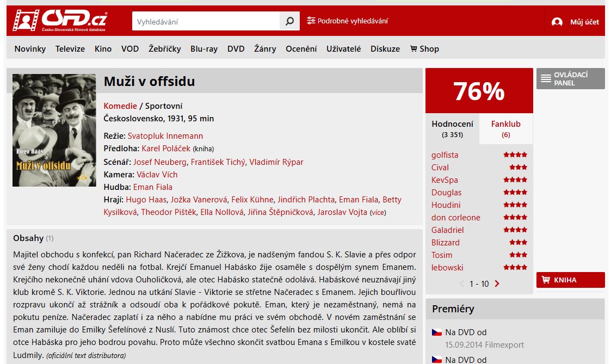Image resolution: width=611 pixels, height=364 pixels.
Task: Open director Svatopluk Innemann's page
Action: pyautogui.click(x=165, y=136)
